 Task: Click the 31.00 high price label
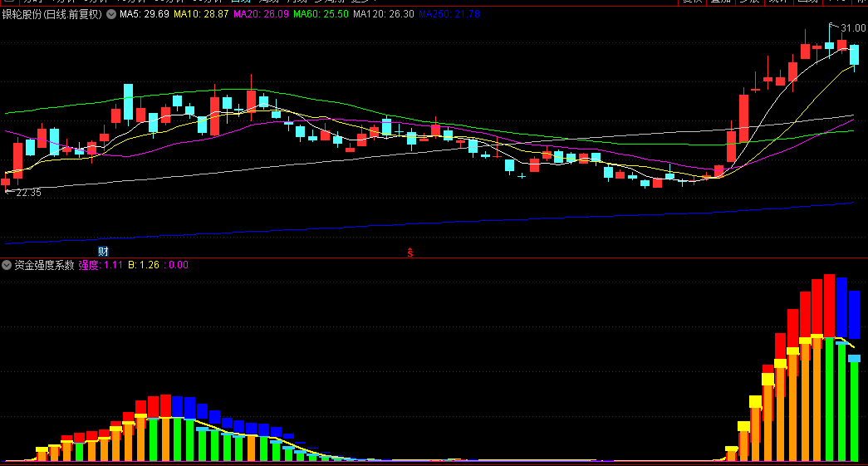click(x=853, y=27)
